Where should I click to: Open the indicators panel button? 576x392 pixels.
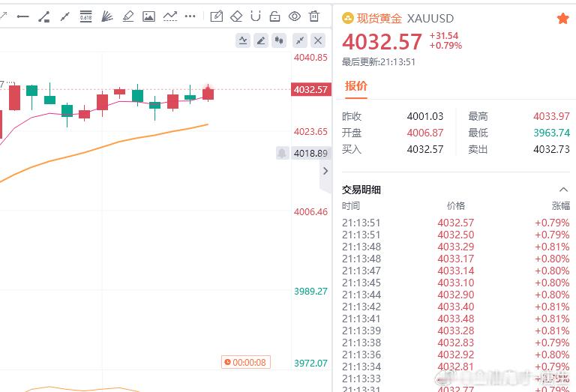pos(243,40)
